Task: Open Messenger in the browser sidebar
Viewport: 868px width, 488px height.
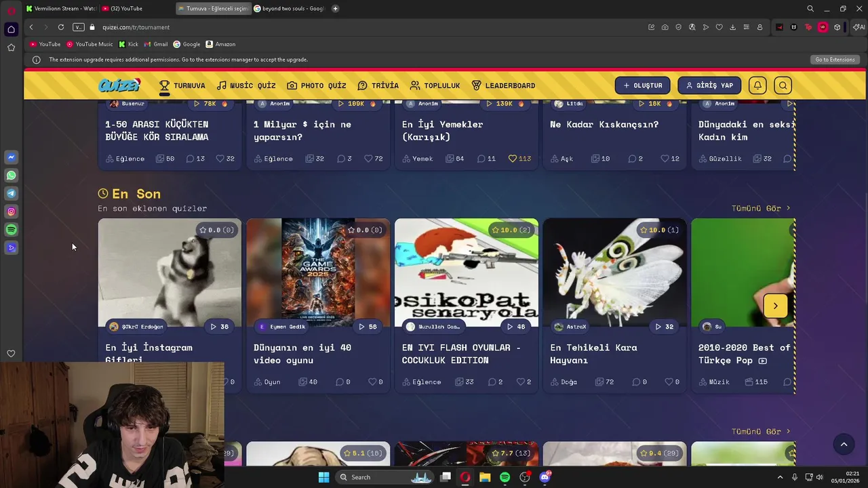Action: click(x=11, y=157)
